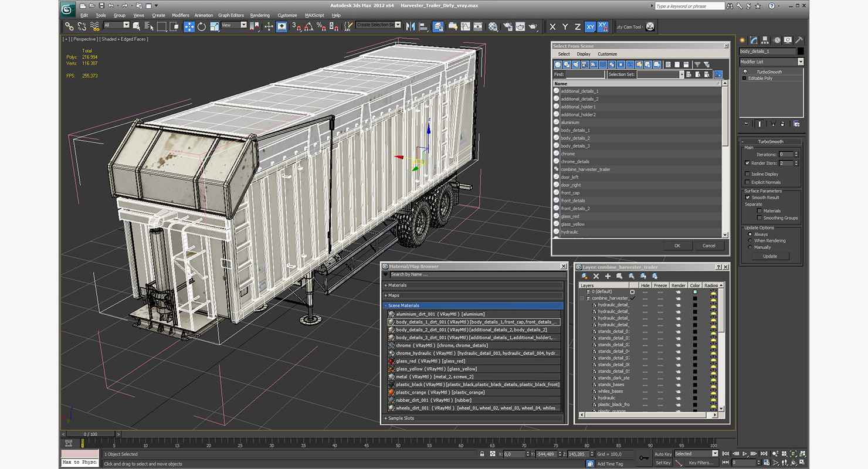Activate the Select and Move tool
The height and width of the screenshot is (469, 868).
click(189, 26)
